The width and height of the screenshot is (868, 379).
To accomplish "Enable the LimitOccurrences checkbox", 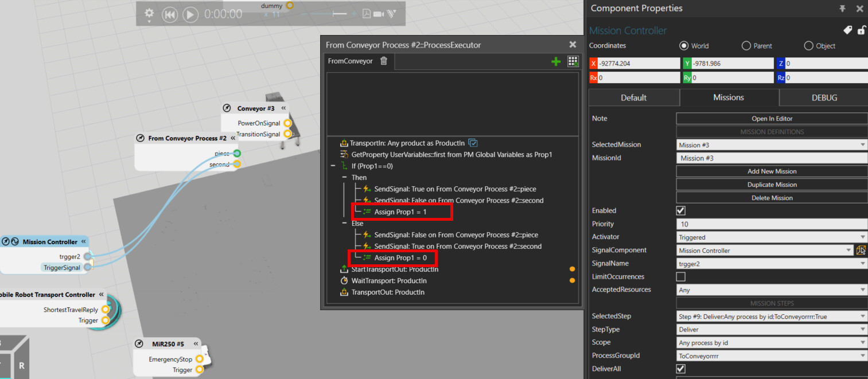I will point(681,277).
